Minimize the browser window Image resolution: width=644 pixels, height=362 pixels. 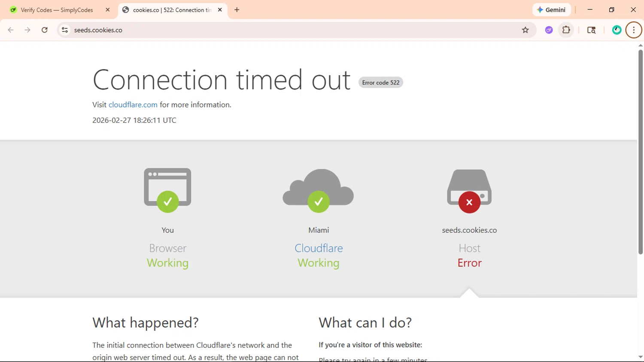pos(590,9)
